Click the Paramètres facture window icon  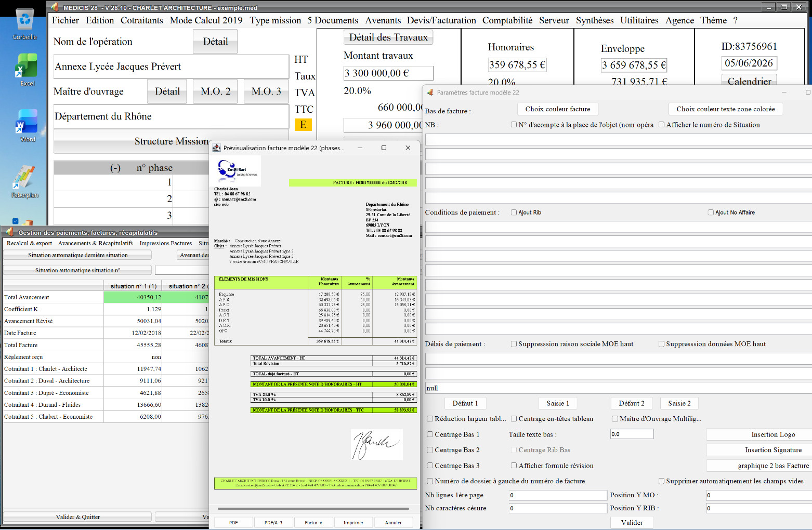pyautogui.click(x=430, y=92)
